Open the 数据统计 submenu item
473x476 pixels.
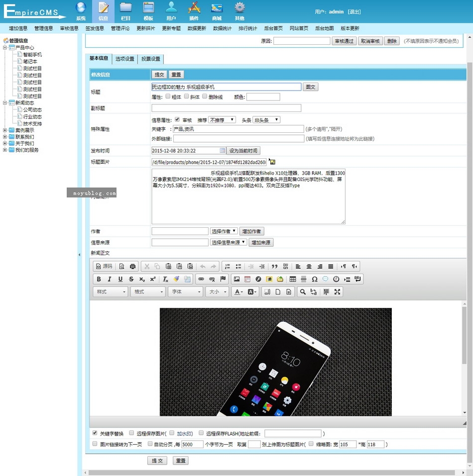tap(222, 28)
